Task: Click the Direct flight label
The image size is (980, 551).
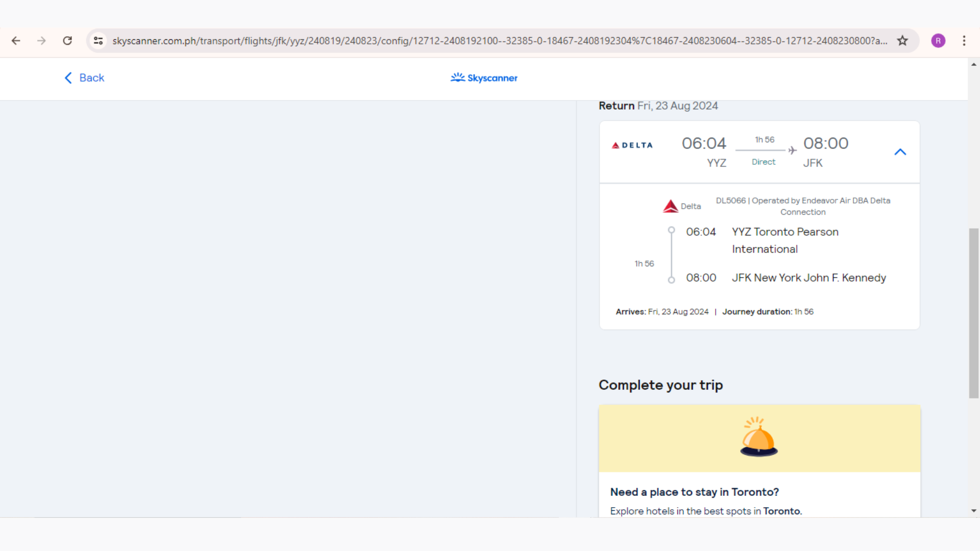Action: (x=763, y=162)
